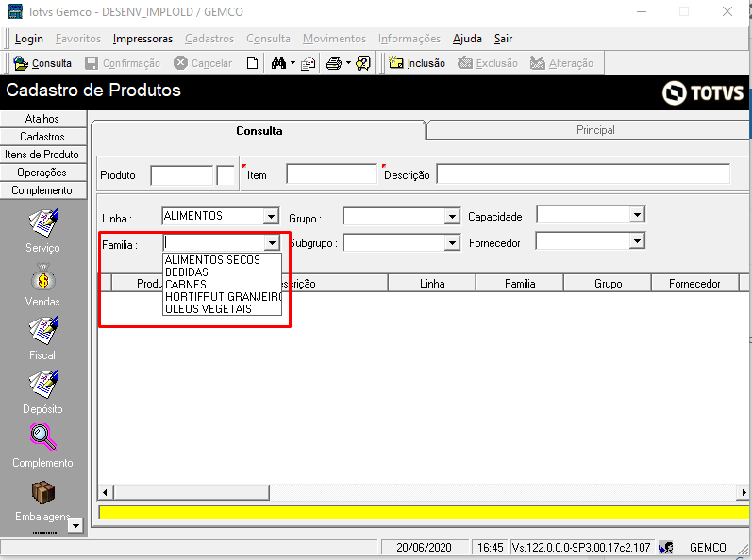This screenshot has width=752, height=560.
Task: Click the binoculars search icon
Action: (x=278, y=63)
